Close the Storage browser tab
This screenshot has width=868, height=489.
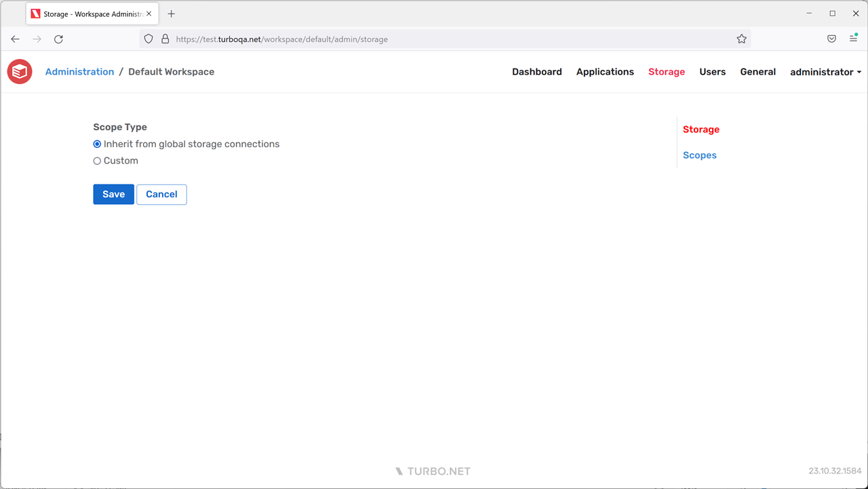151,14
